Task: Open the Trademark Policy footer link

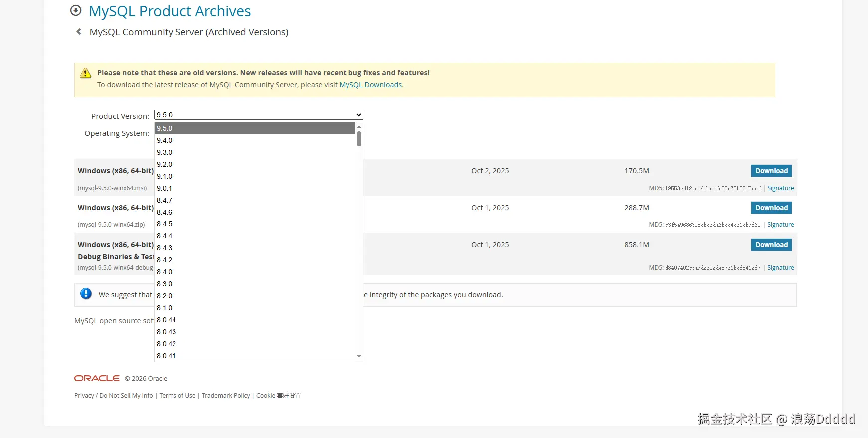Action: [x=226, y=396]
